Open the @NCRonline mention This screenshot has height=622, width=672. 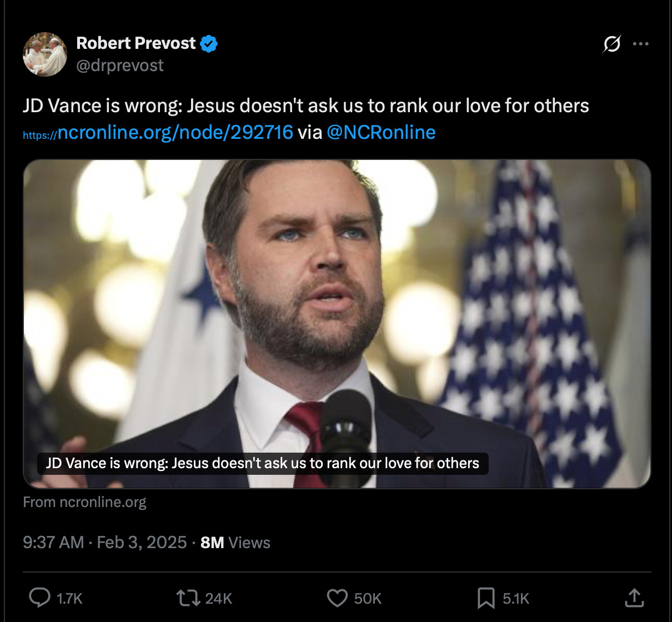(381, 132)
